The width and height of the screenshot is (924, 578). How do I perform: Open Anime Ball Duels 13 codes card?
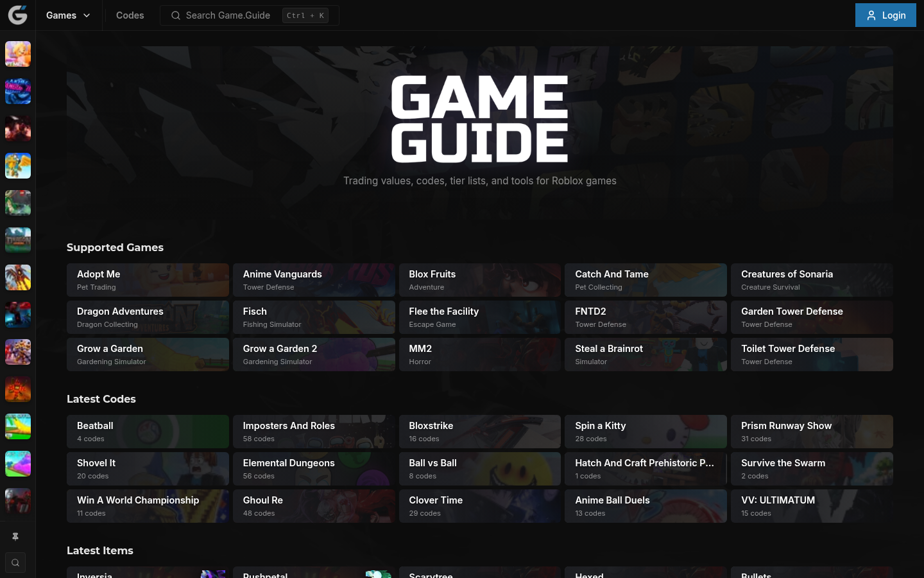click(x=646, y=506)
